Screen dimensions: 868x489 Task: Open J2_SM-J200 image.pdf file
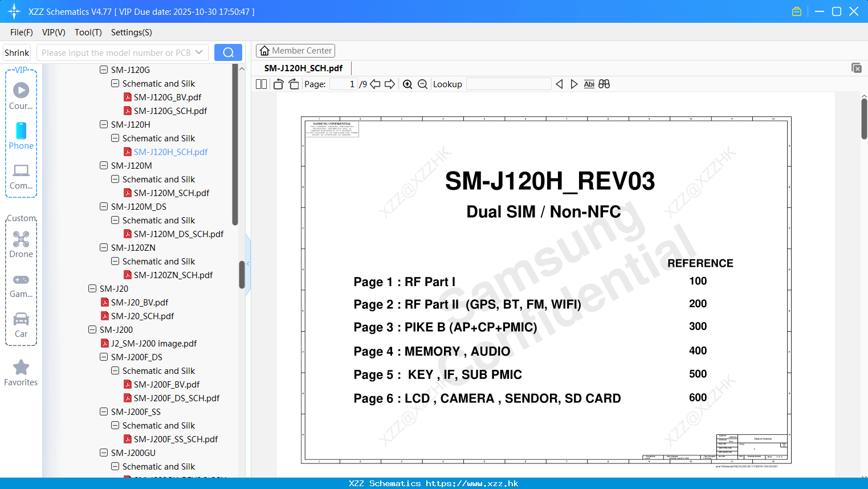[154, 343]
